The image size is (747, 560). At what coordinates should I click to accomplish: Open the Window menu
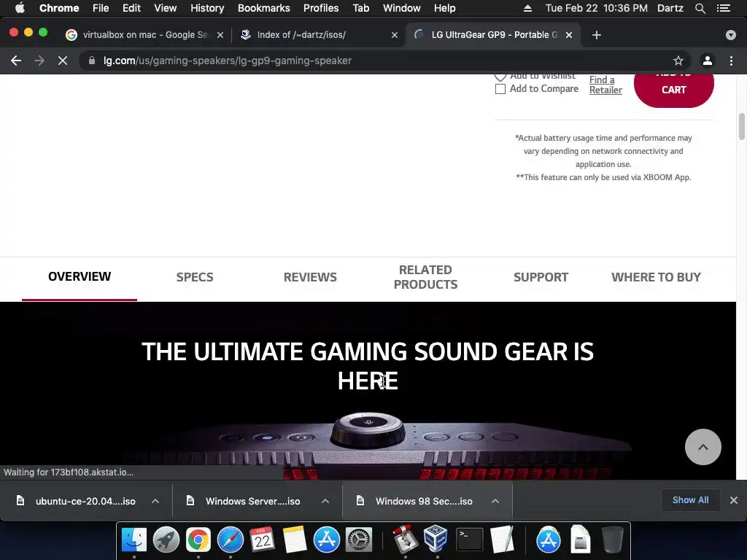coord(402,8)
